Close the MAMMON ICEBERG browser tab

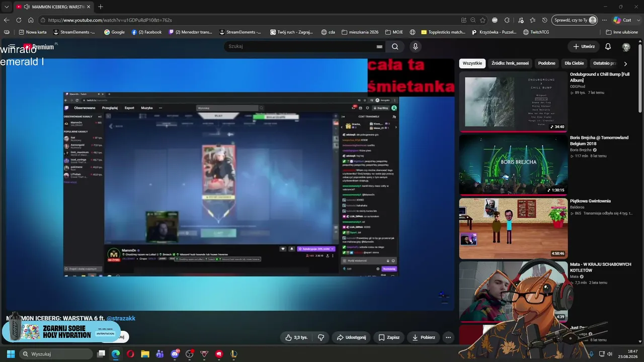point(89,7)
